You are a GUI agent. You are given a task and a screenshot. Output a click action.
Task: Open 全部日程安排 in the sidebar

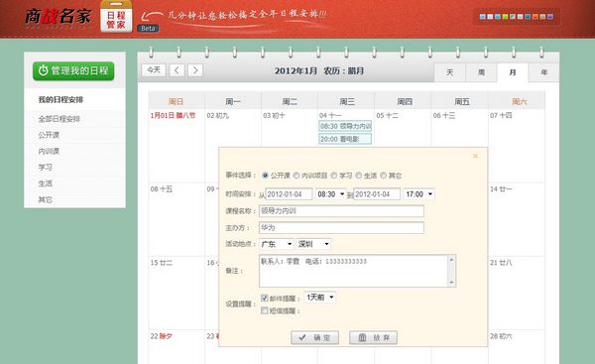coord(59,119)
